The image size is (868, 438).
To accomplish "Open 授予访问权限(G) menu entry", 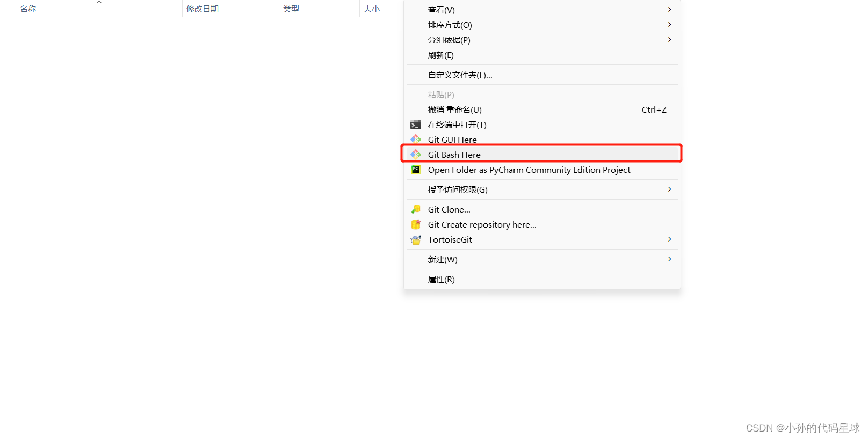I will tap(542, 189).
